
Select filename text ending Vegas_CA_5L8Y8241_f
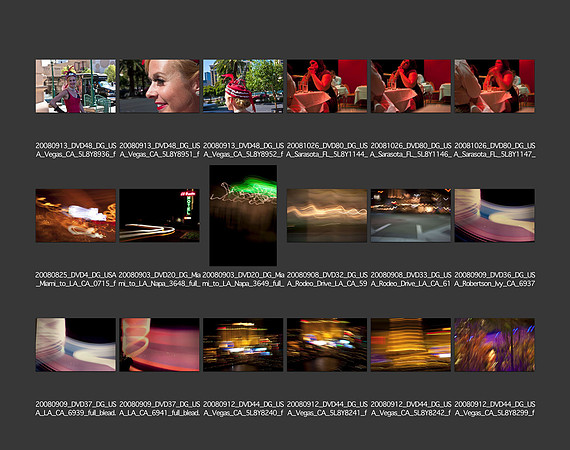(327, 409)
